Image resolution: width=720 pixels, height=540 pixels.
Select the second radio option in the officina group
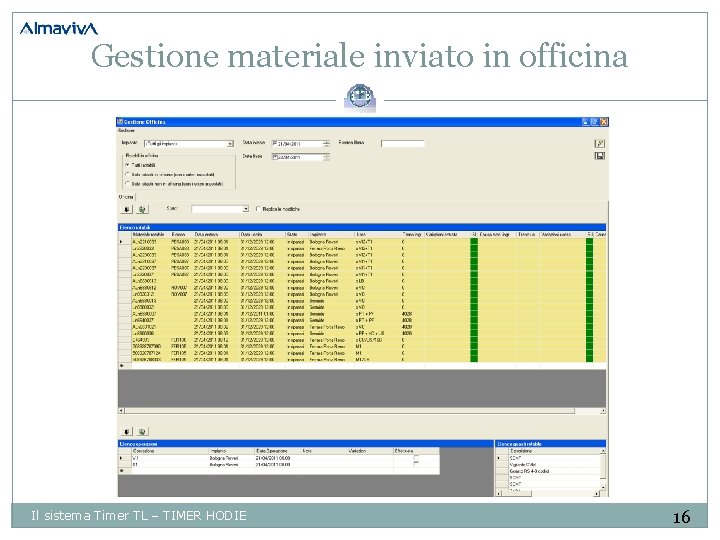pos(127,174)
